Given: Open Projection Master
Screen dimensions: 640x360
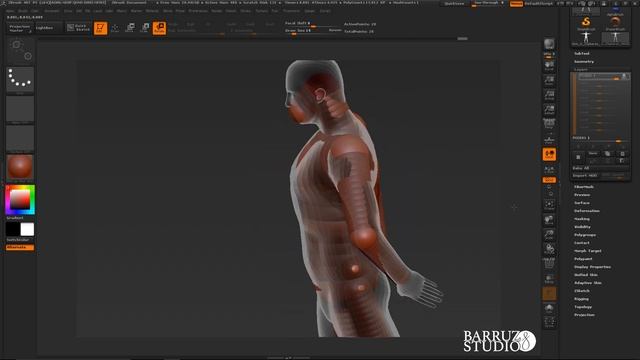Looking at the screenshot, I should (x=20, y=28).
